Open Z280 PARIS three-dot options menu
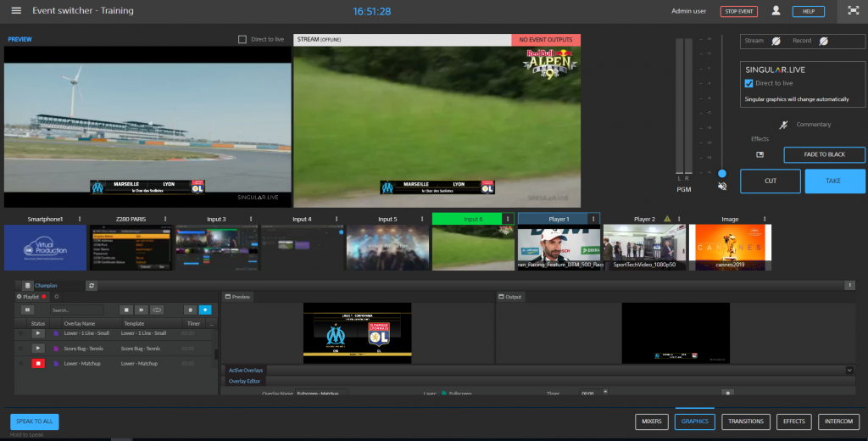This screenshot has height=441, width=868. 165,219
